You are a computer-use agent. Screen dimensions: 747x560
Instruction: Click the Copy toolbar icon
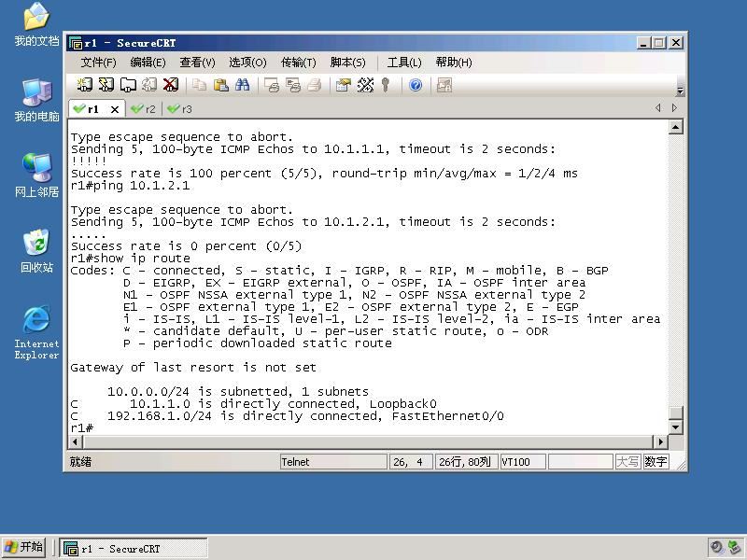[x=199, y=85]
